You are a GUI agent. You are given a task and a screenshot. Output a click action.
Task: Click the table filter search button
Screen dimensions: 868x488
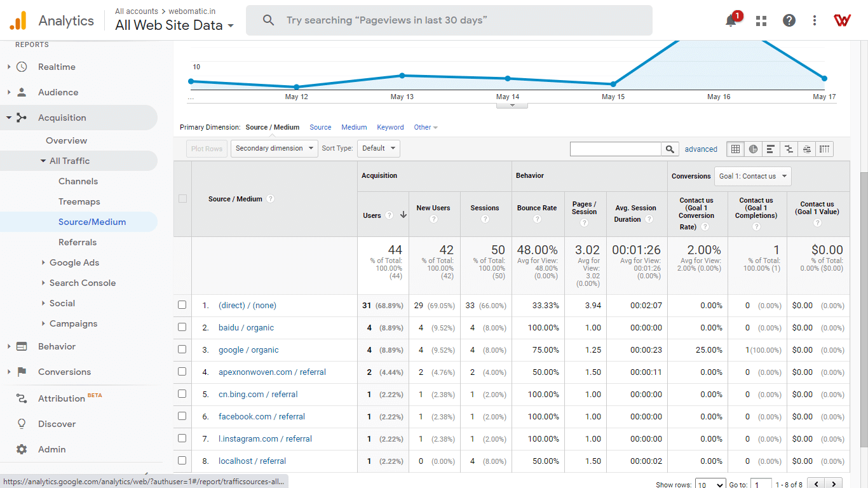(x=670, y=149)
